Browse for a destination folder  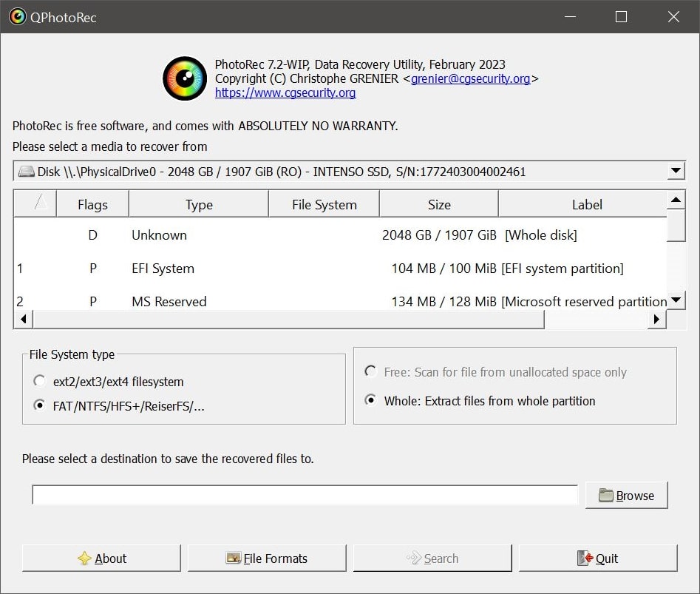pyautogui.click(x=626, y=496)
